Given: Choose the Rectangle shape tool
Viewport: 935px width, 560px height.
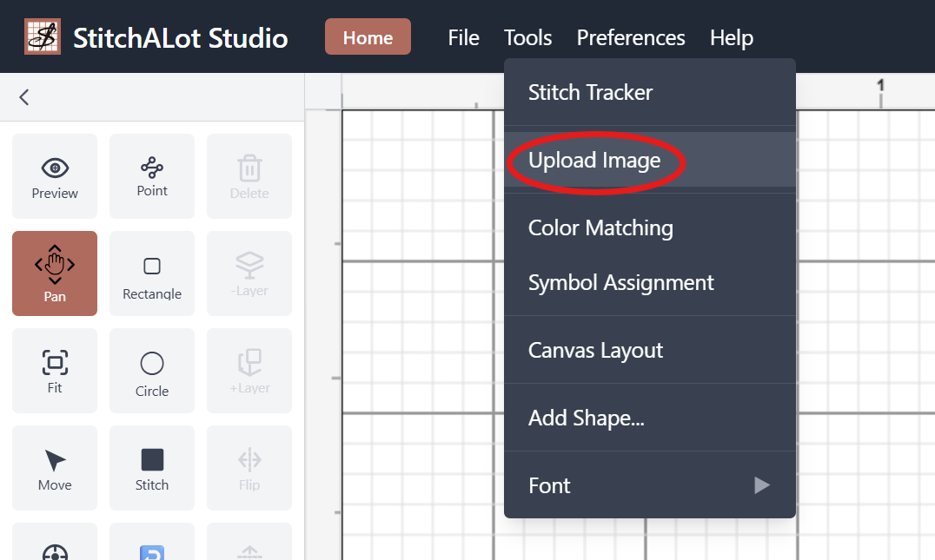Looking at the screenshot, I should pyautogui.click(x=152, y=273).
